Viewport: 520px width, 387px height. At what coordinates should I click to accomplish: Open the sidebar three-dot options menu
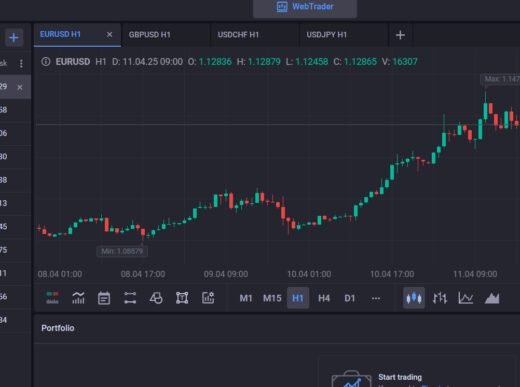21,63
